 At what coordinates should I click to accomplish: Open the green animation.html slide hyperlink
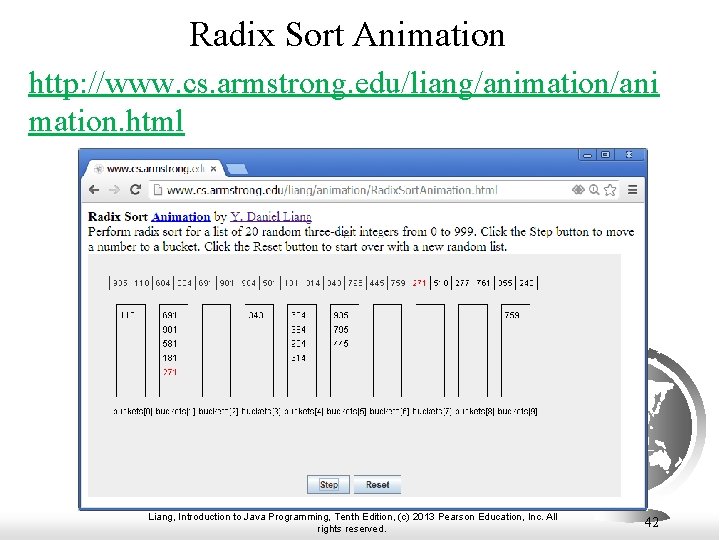344,102
